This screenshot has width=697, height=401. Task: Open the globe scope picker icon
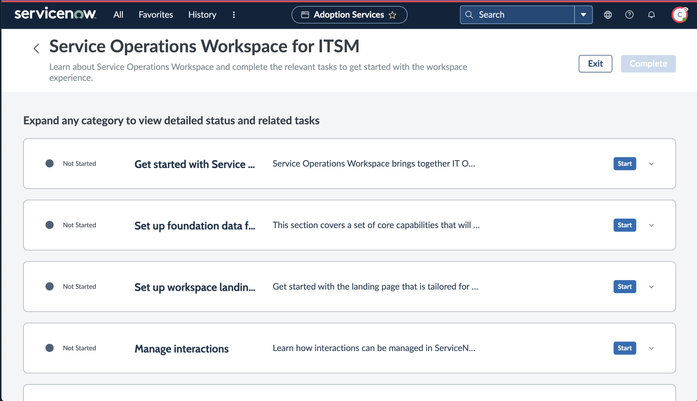point(608,15)
